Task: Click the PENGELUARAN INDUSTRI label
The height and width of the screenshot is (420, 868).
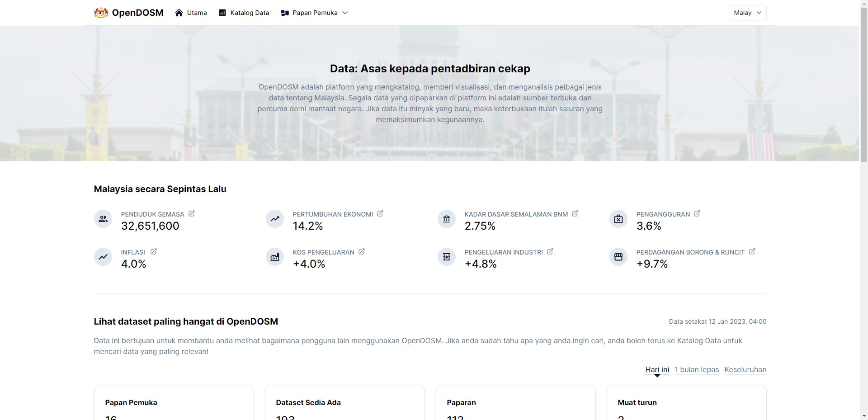Action: pos(504,252)
